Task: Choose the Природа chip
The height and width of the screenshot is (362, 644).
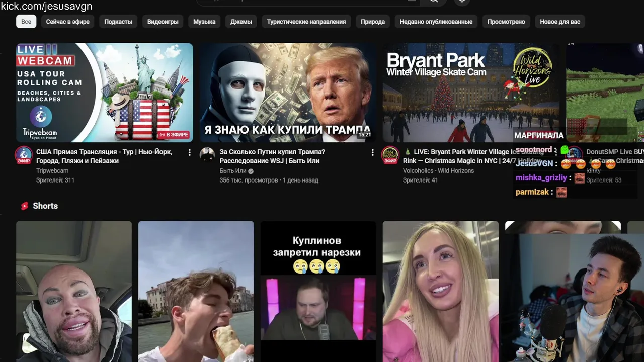Action: (x=373, y=22)
